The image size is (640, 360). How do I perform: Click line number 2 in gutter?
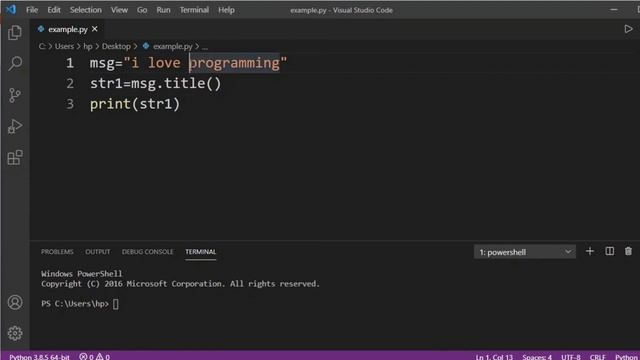tap(70, 83)
